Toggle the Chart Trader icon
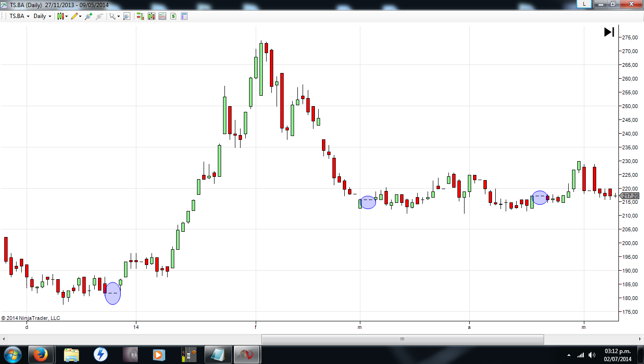644x364 pixels. (140, 16)
